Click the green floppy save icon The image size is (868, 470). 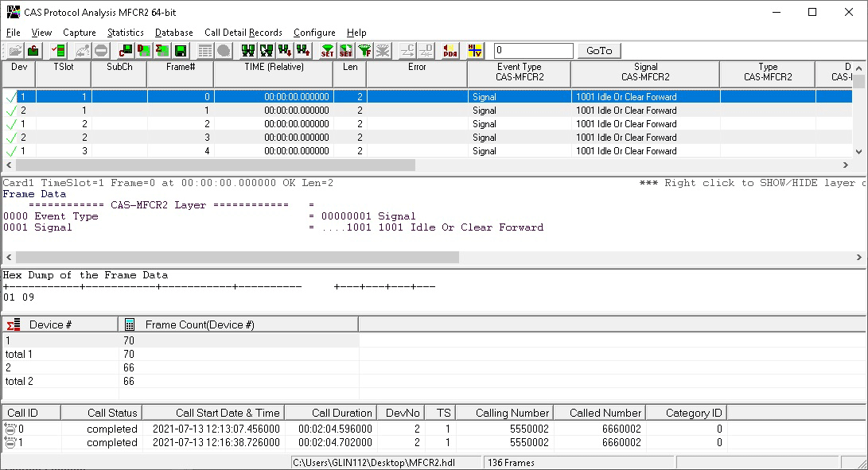tap(181, 51)
